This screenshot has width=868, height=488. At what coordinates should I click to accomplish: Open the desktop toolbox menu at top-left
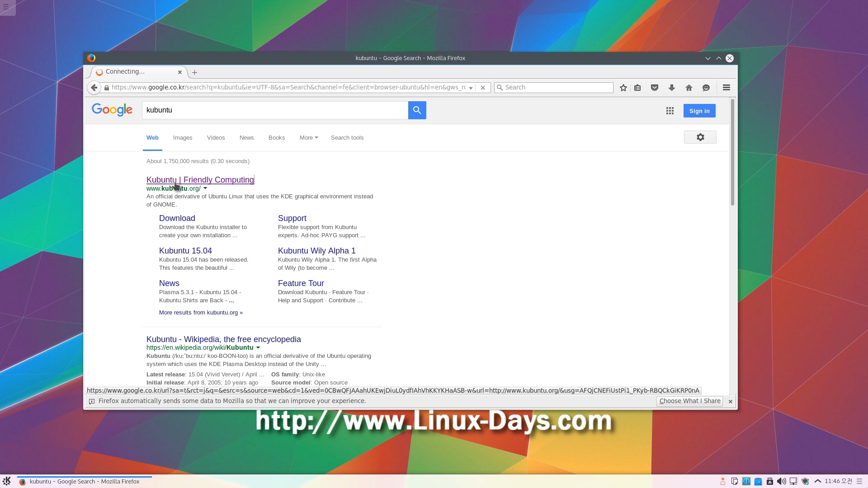(6, 6)
